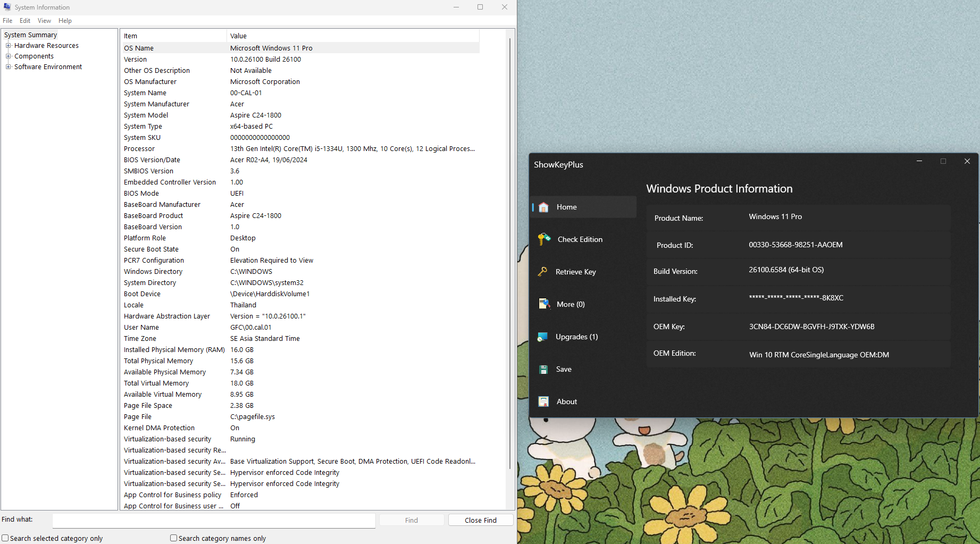Click the System Information title bar icon
The image size is (980, 544).
(x=7, y=7)
